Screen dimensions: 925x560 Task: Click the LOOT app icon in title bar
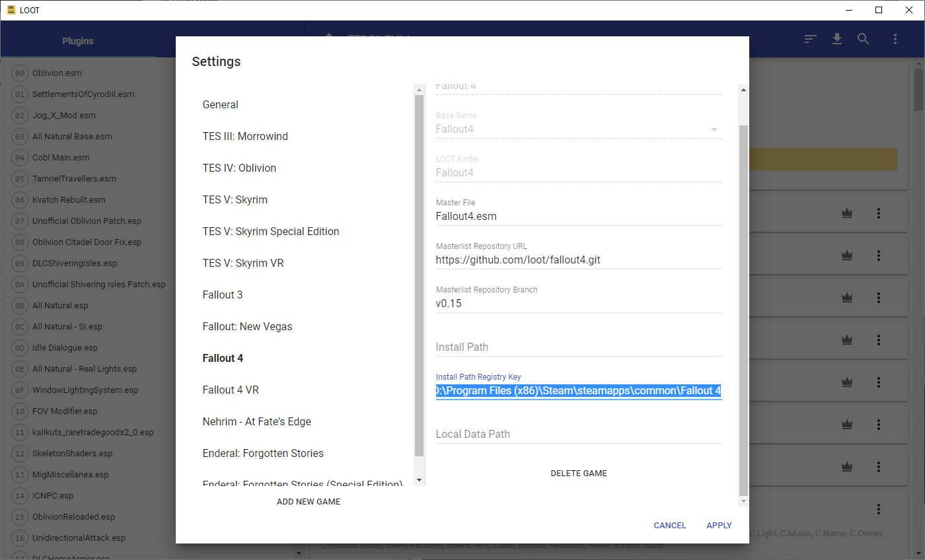11,10
